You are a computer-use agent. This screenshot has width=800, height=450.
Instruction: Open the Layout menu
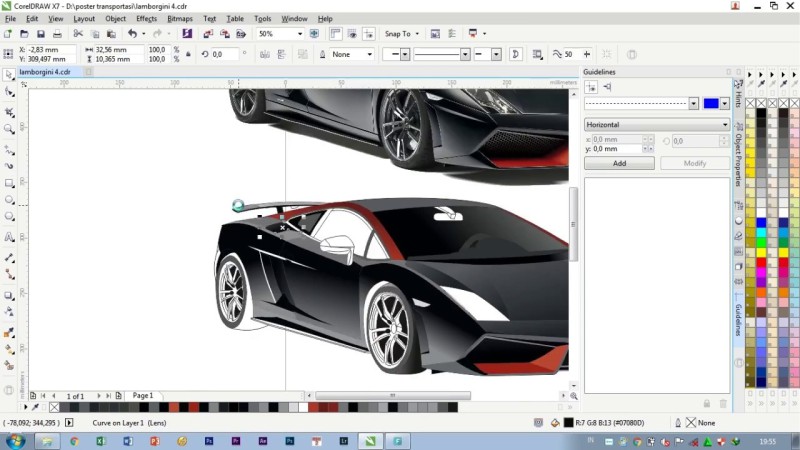coord(84,19)
